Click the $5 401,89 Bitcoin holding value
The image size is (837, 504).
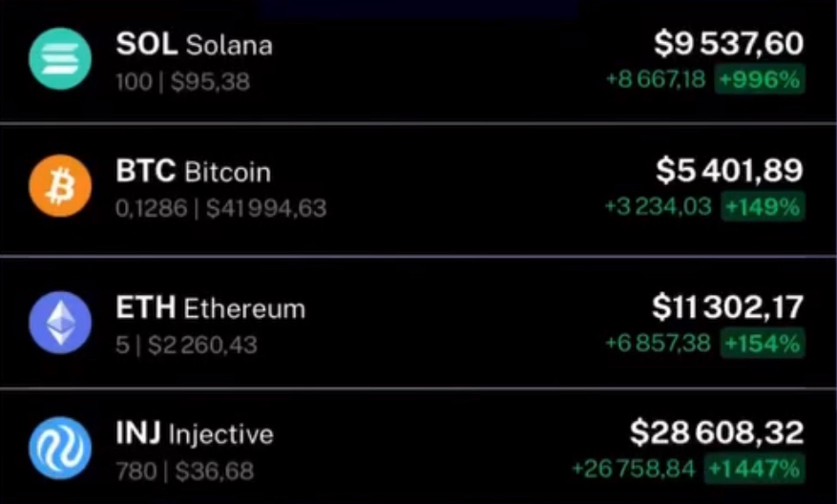pyautogui.click(x=730, y=171)
